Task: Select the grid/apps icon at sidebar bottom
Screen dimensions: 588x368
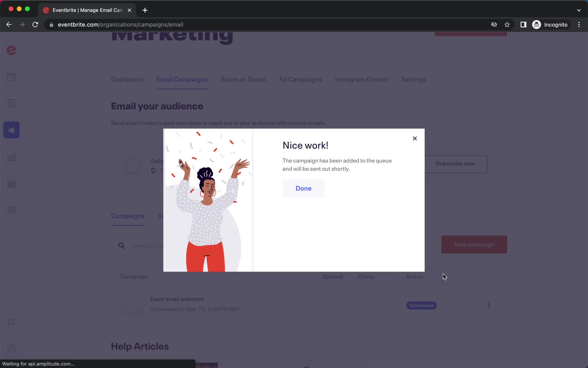Action: click(x=11, y=322)
